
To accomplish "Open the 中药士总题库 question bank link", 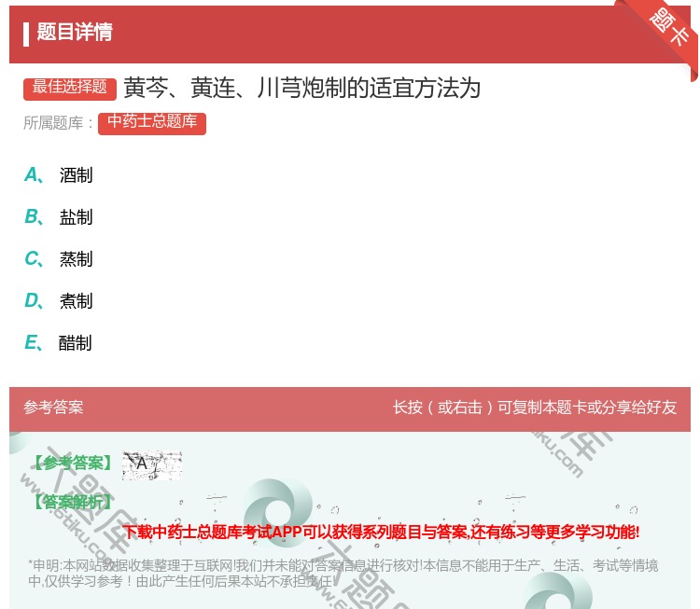I will coord(152,123).
